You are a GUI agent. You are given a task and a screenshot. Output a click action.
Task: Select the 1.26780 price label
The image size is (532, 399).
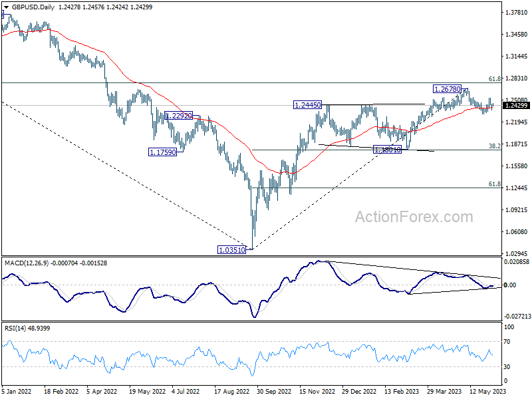pyautogui.click(x=448, y=89)
